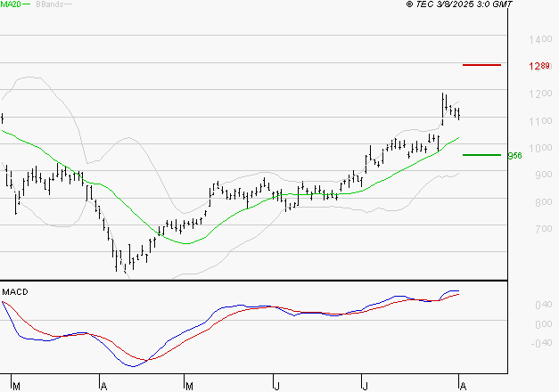
Task: Click the green 956 price value
Action: [514, 156]
